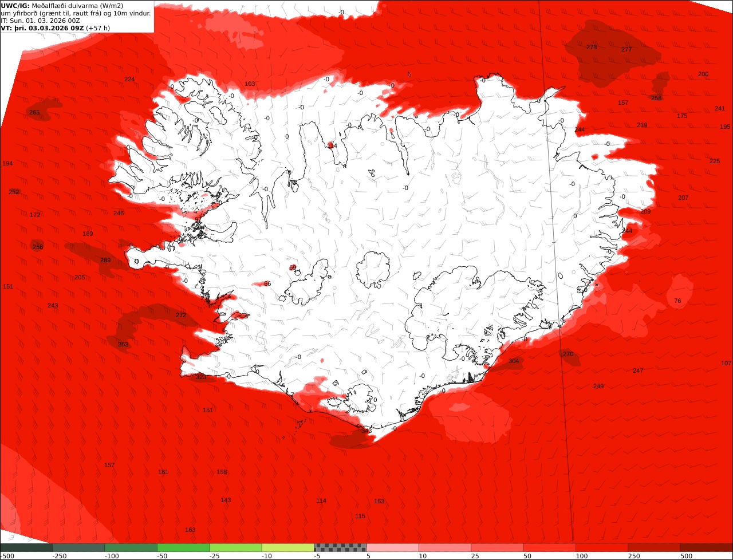733x560 pixels.
Task: Click the checkered -5 to 5 legend swatch
Action: pos(341,547)
